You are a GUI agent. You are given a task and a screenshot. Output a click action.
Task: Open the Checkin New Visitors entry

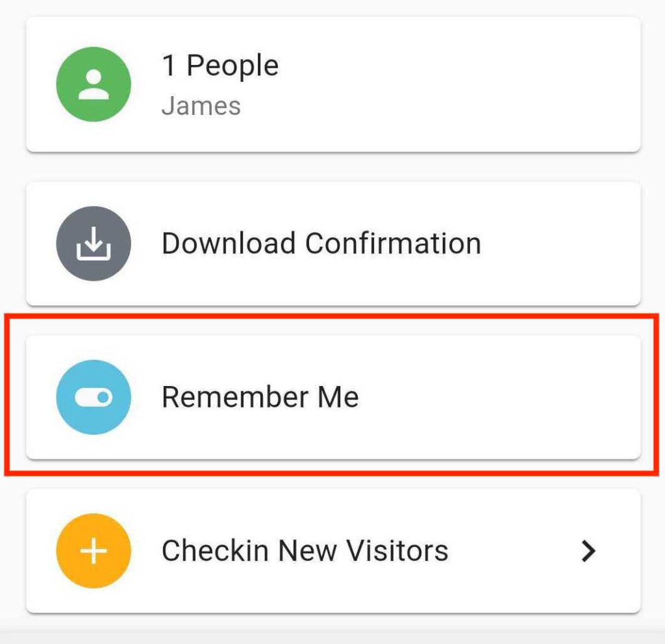pyautogui.click(x=305, y=550)
